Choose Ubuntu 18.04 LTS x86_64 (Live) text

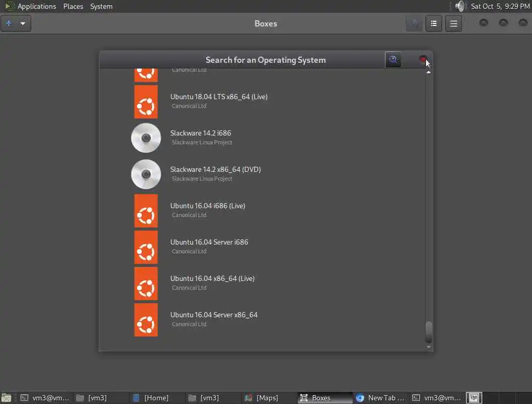[x=219, y=97]
